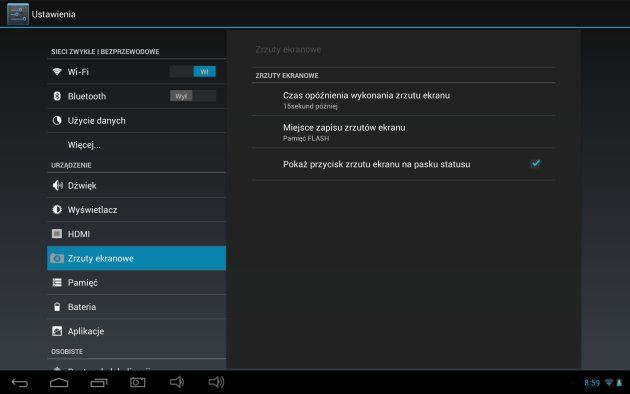The height and width of the screenshot is (394, 630).
Task: Click the Dźwięk speaker icon
Action: click(57, 185)
